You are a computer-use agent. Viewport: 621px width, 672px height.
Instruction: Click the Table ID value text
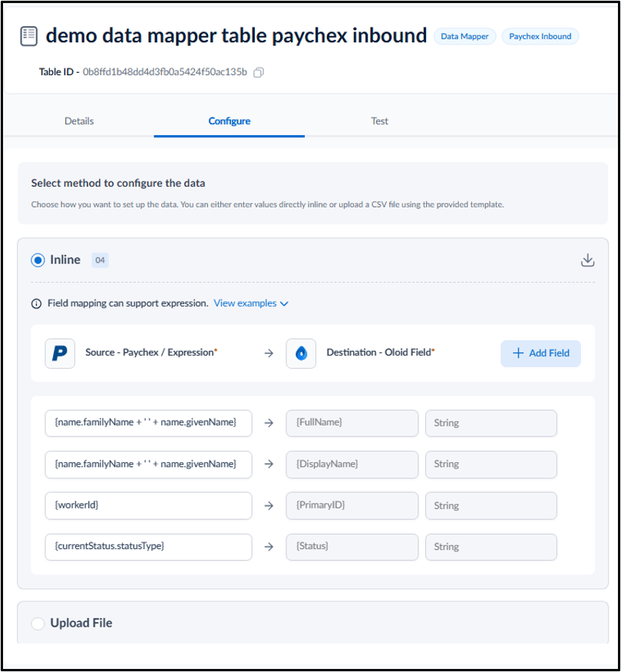tap(165, 72)
